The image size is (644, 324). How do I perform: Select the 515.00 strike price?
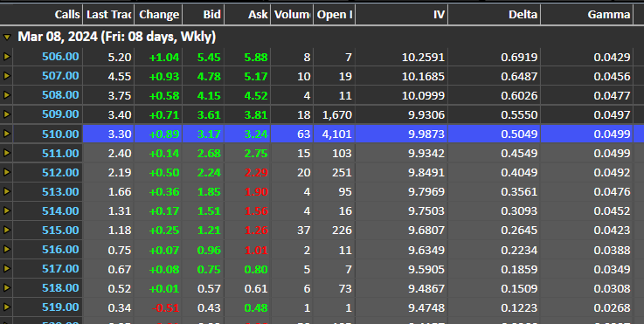[x=60, y=231]
